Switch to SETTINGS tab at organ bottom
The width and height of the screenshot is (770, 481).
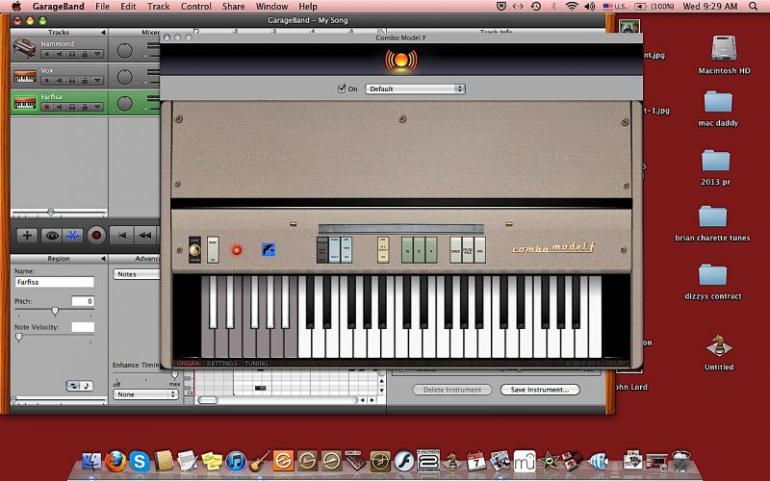tap(222, 363)
